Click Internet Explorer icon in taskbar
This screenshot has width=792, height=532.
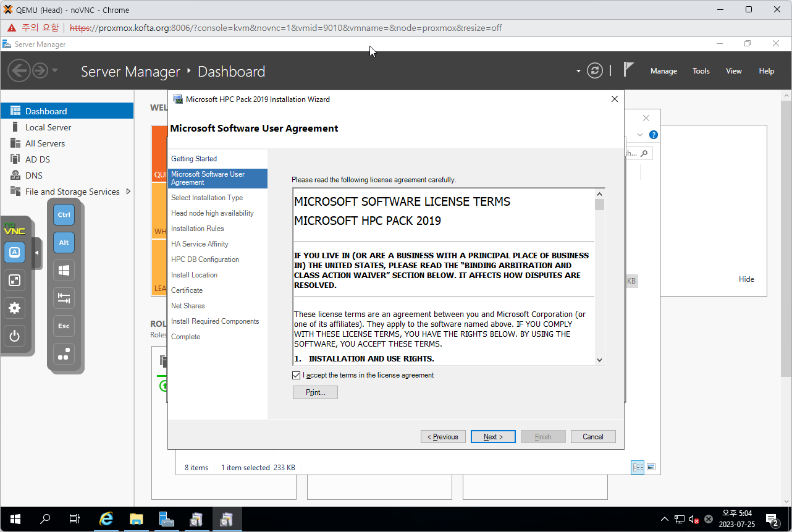[106, 519]
